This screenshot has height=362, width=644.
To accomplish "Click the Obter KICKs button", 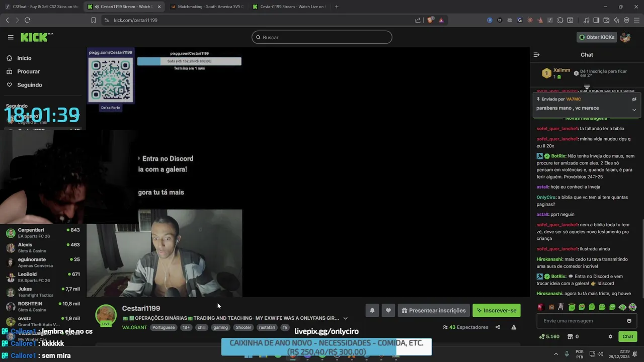I will point(597,37).
